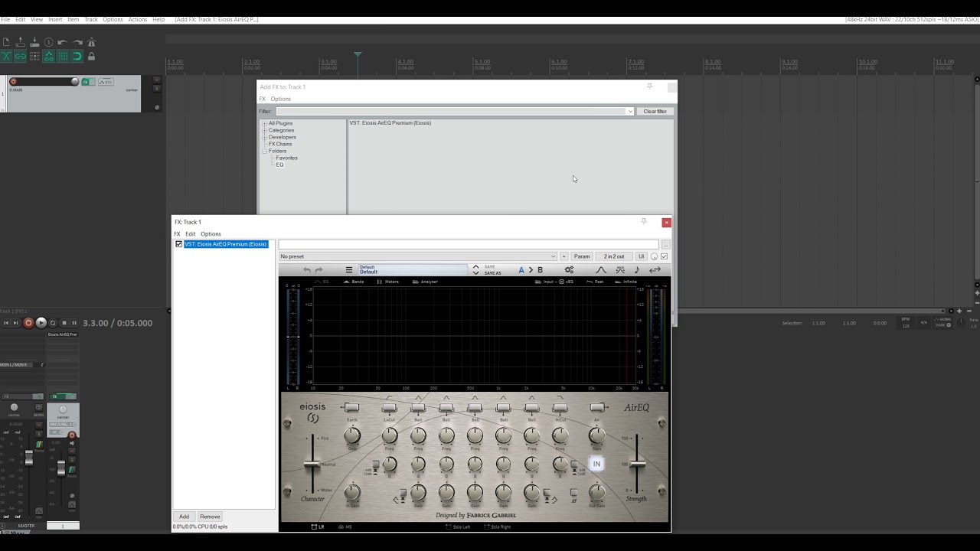Select AirEQ B state
The height and width of the screenshot is (551, 980).
540,270
